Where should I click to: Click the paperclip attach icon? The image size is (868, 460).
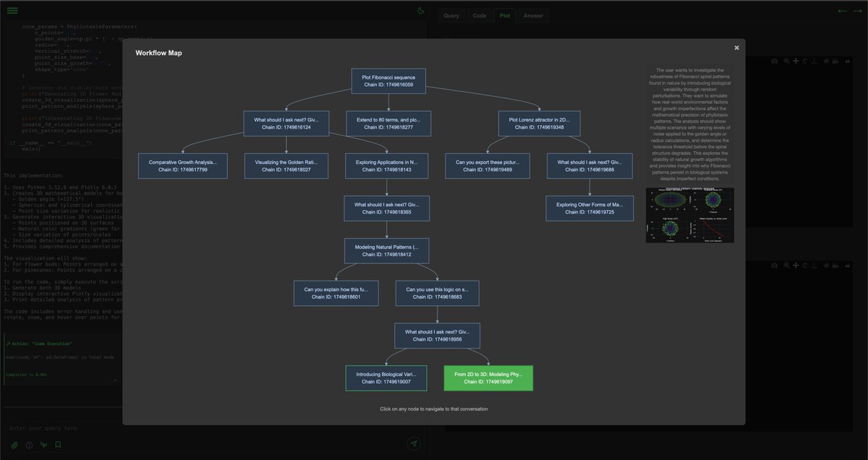14,445
